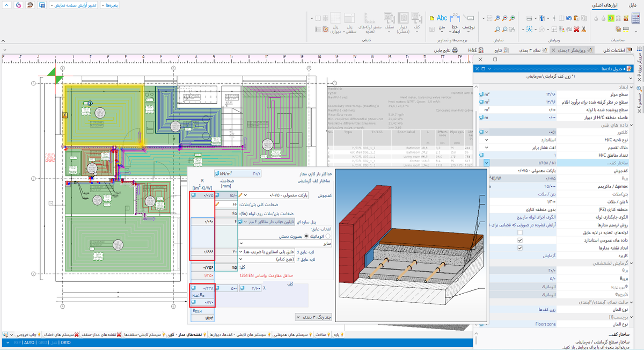Switch to the نمای ۳ بعدی tab

pos(530,50)
